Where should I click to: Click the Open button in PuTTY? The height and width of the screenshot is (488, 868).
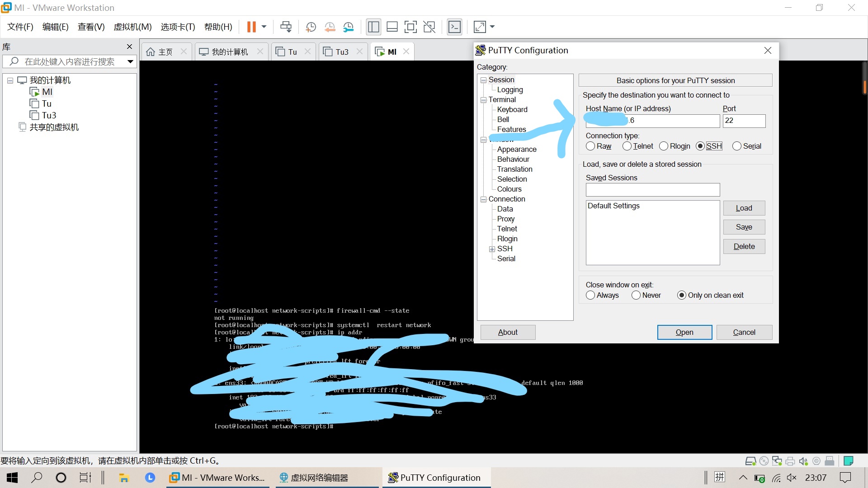click(684, 332)
